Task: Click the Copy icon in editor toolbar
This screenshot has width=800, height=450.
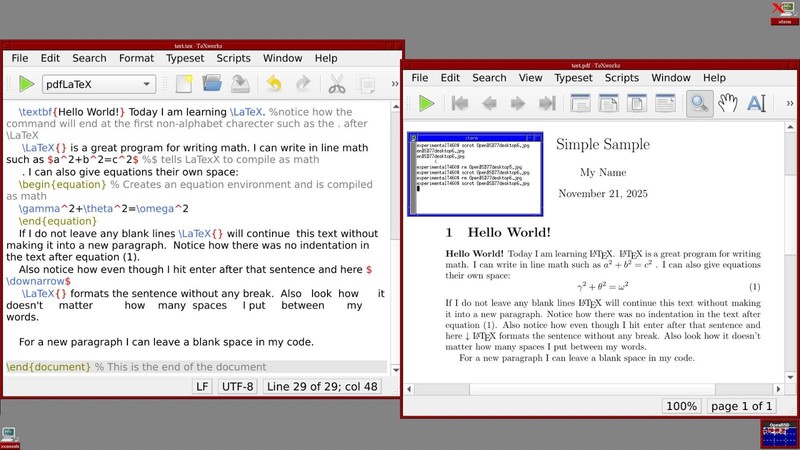Action: 365,84
